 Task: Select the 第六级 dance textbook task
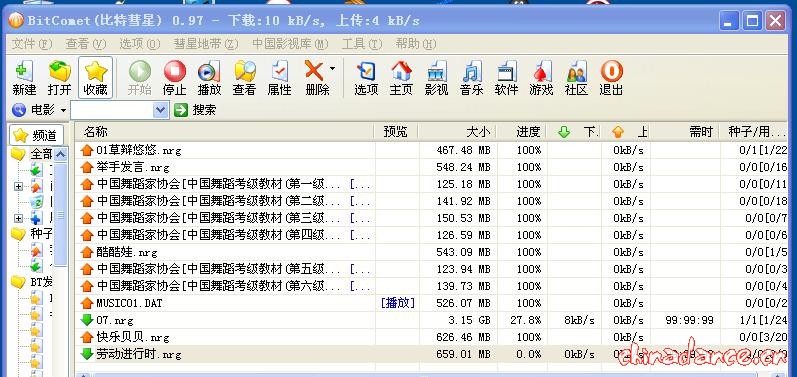432,286
